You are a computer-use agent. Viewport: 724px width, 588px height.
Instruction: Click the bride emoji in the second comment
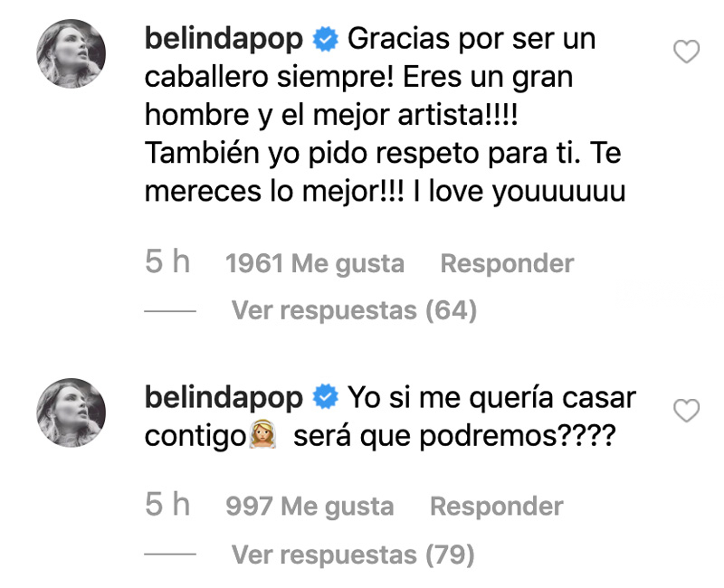262,437
